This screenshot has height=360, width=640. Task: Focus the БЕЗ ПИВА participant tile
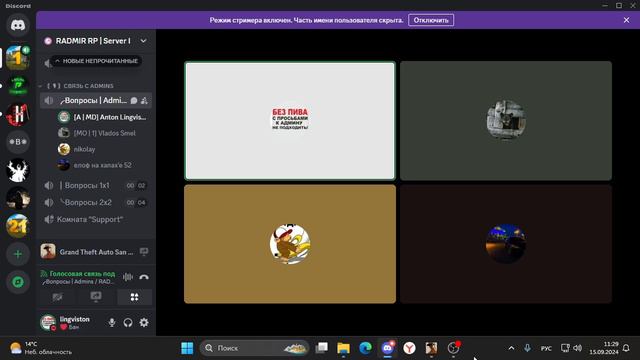point(290,120)
